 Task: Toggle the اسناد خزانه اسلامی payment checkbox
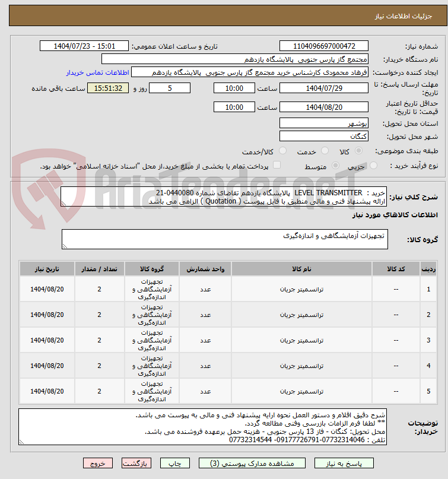click(x=277, y=165)
